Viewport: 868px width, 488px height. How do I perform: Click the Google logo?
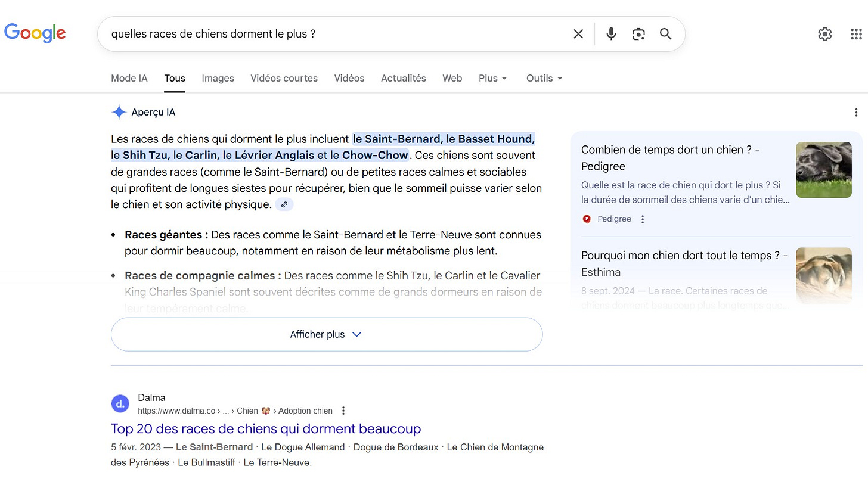click(x=35, y=33)
